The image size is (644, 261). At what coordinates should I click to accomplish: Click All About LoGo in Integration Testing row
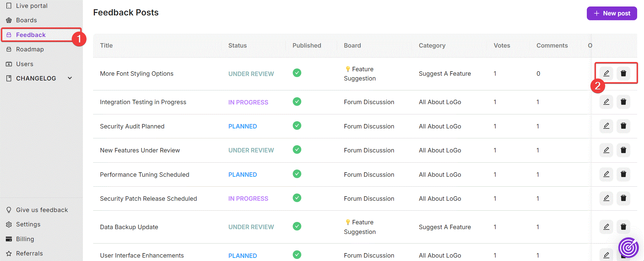440,102
